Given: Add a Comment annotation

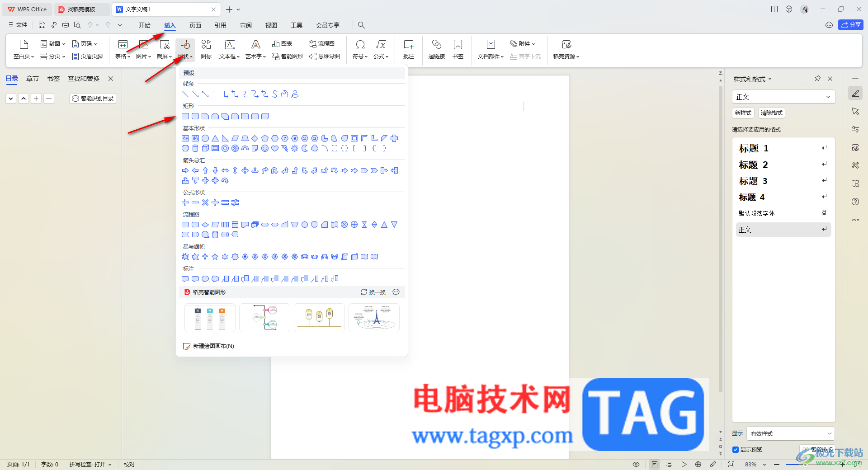Looking at the screenshot, I should click(x=409, y=49).
